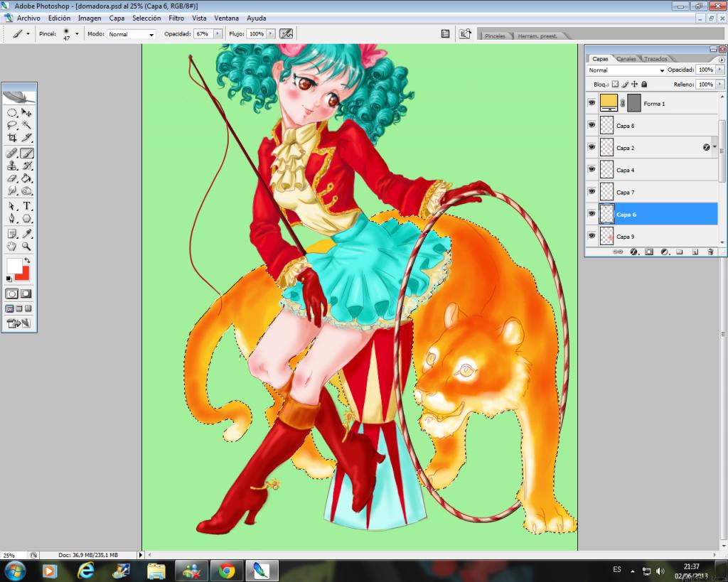
Task: Select the Paint Bucket tool
Action: 27,178
